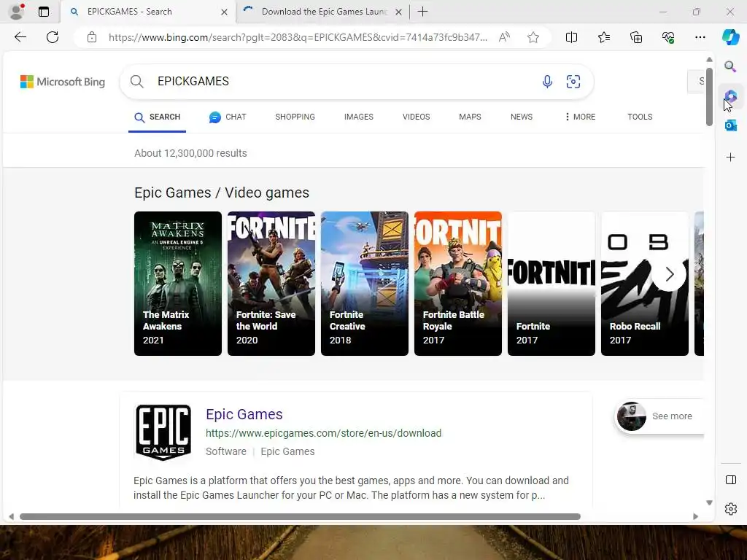This screenshot has width=747, height=560.
Task: Open the Epic Games result title
Action: coord(244,414)
